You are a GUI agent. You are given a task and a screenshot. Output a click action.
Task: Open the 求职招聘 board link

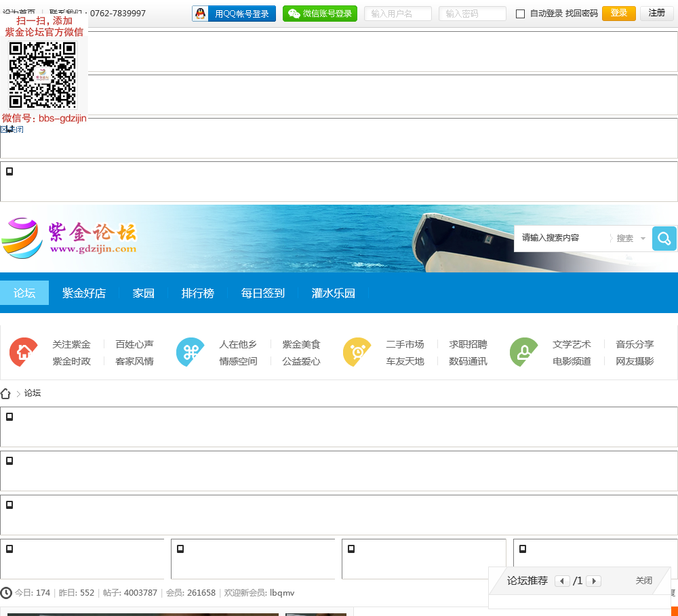tap(468, 344)
